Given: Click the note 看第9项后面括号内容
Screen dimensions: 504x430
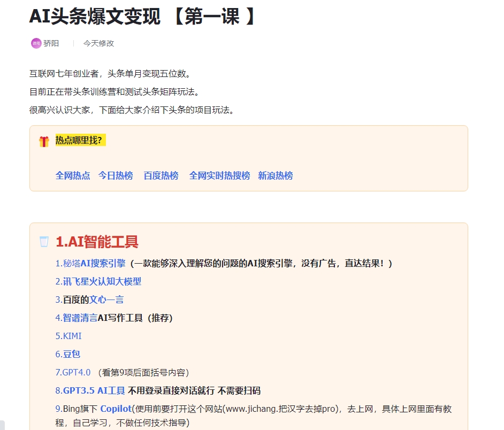Looking at the screenshot, I should (144, 372).
